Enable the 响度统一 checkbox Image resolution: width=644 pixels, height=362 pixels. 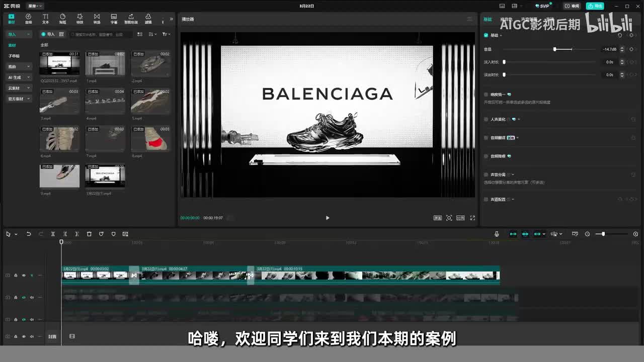(486, 94)
